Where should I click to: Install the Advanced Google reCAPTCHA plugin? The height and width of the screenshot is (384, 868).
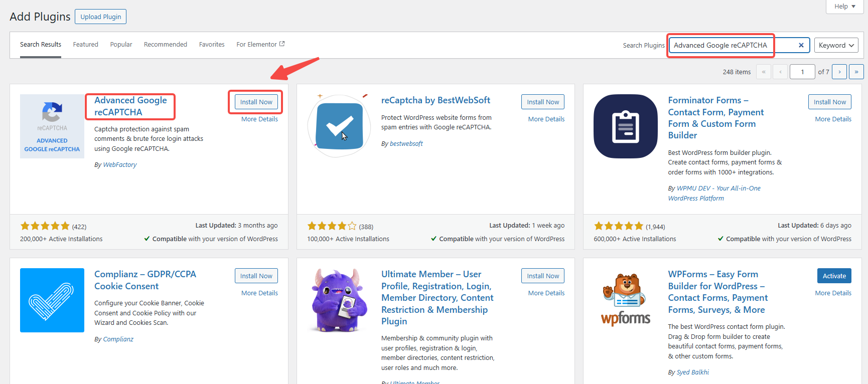(x=256, y=102)
